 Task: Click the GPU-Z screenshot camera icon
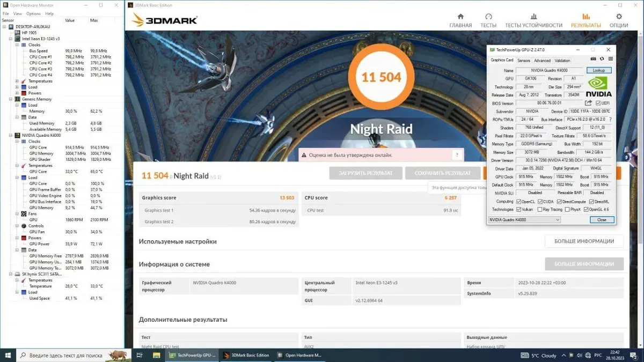point(593,59)
